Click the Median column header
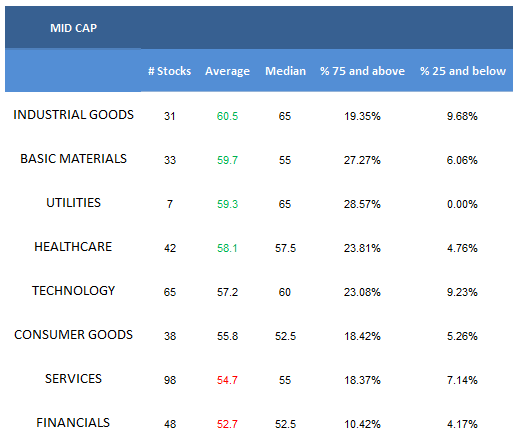Image resolution: width=523 pixels, height=443 pixels. (286, 71)
